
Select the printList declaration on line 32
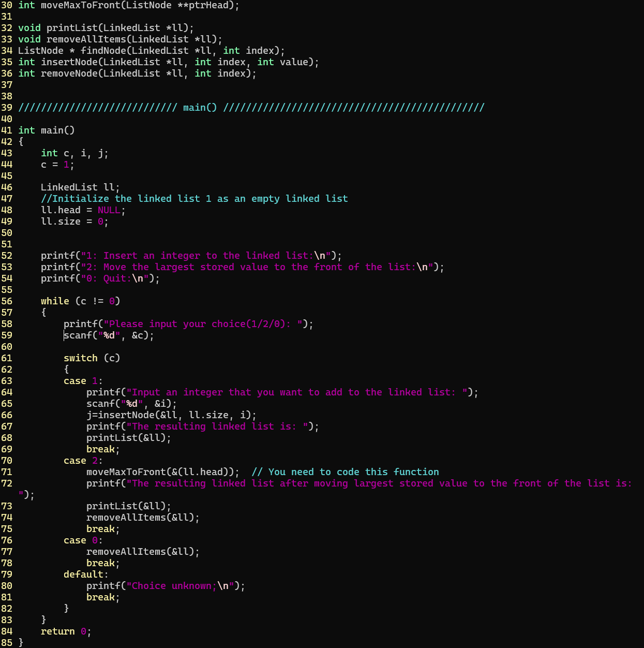coord(106,28)
